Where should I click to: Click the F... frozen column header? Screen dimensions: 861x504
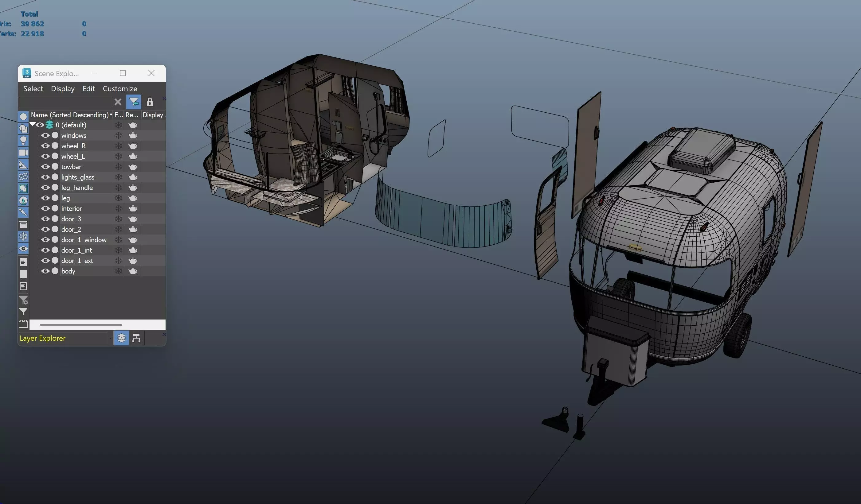tap(119, 115)
